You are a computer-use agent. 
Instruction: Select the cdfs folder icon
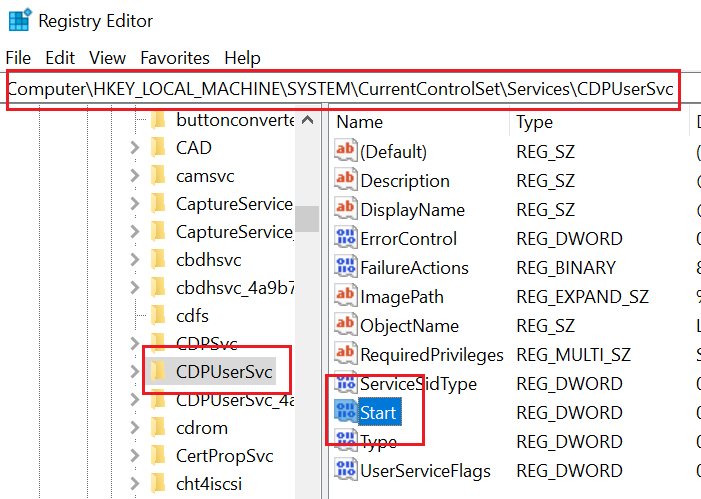click(x=158, y=316)
